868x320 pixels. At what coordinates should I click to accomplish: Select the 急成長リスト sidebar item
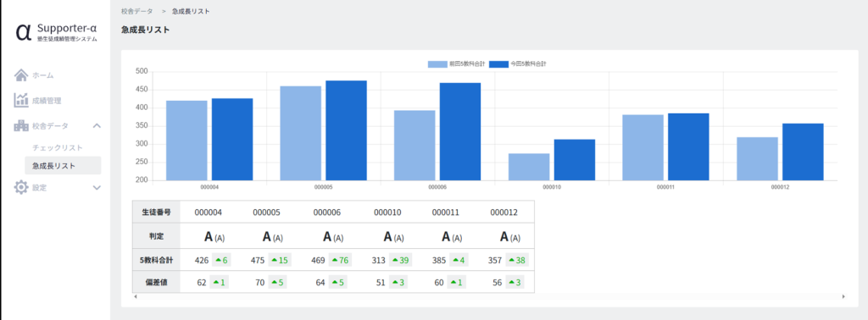click(x=63, y=165)
